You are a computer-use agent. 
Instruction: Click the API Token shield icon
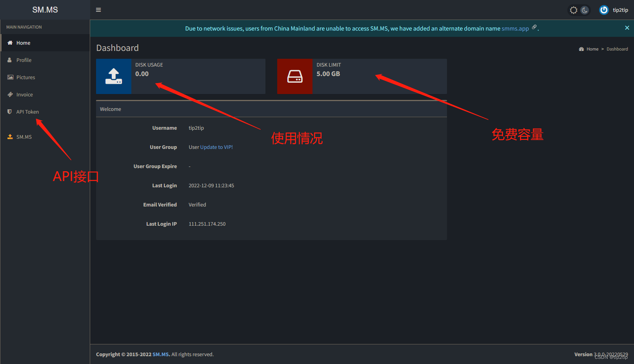[9, 112]
